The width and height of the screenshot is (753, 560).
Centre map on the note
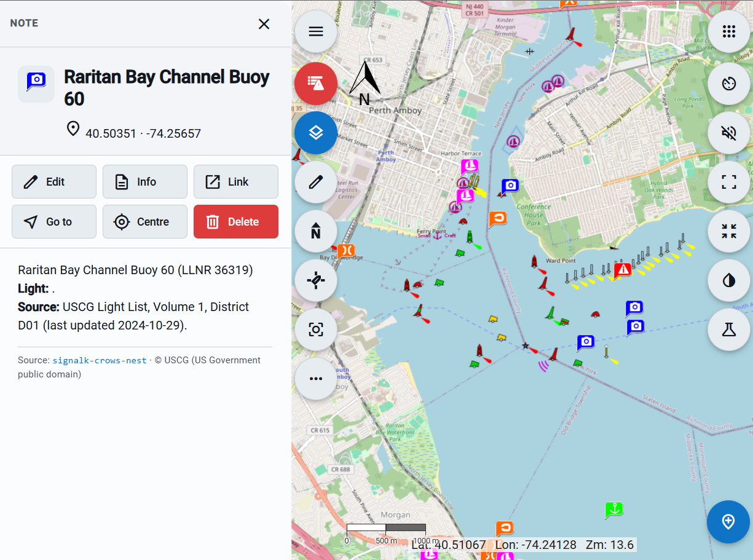pyautogui.click(x=145, y=222)
